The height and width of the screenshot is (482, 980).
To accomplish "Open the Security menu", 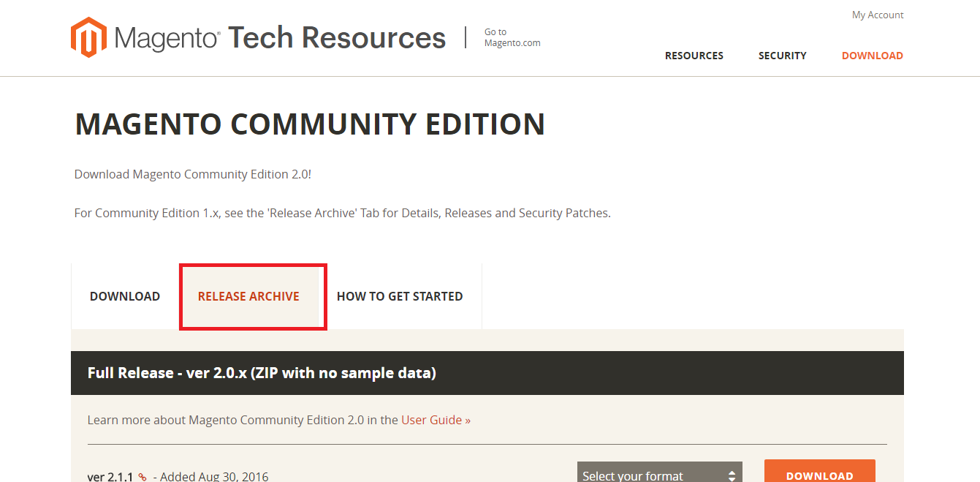I will pos(783,56).
